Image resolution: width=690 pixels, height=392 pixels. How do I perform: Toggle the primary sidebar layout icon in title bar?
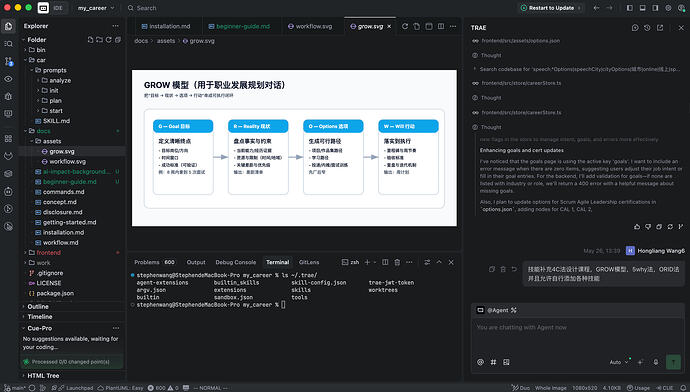[x=630, y=8]
